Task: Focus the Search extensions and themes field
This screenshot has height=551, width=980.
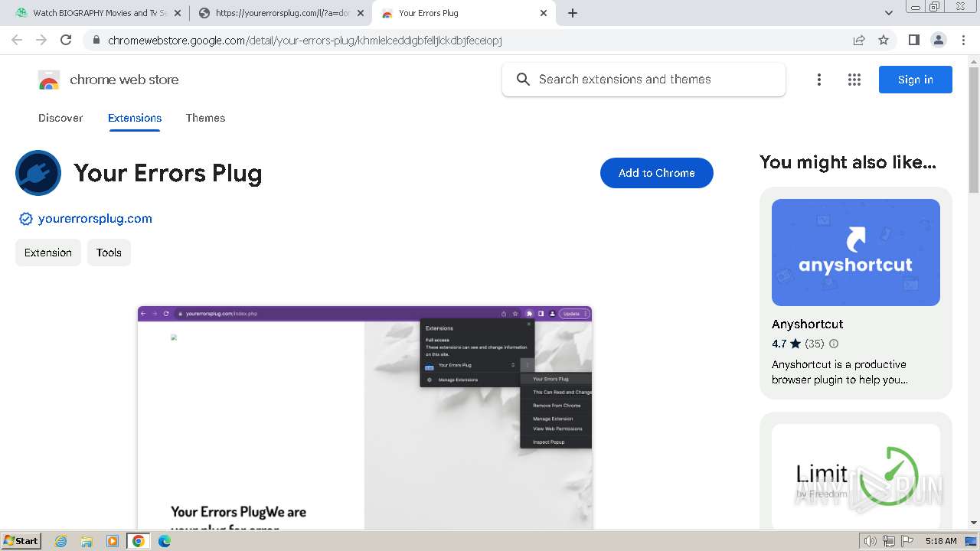Action: [644, 80]
